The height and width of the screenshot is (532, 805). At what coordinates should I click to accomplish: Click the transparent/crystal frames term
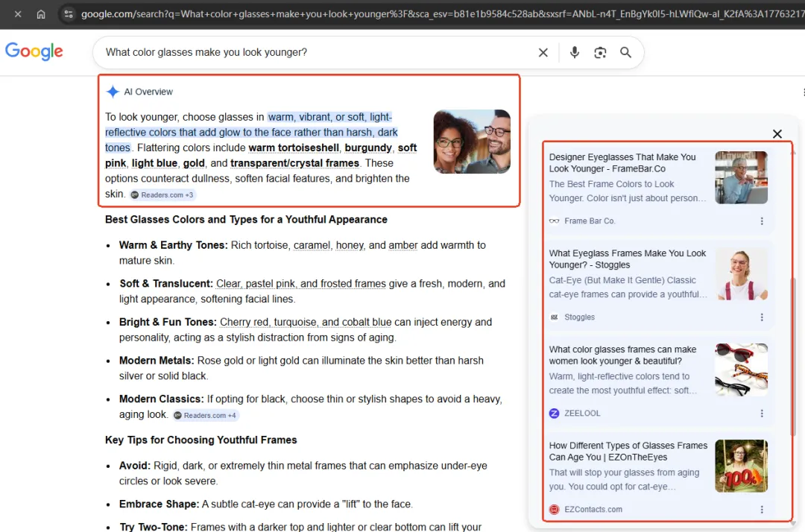click(x=294, y=163)
